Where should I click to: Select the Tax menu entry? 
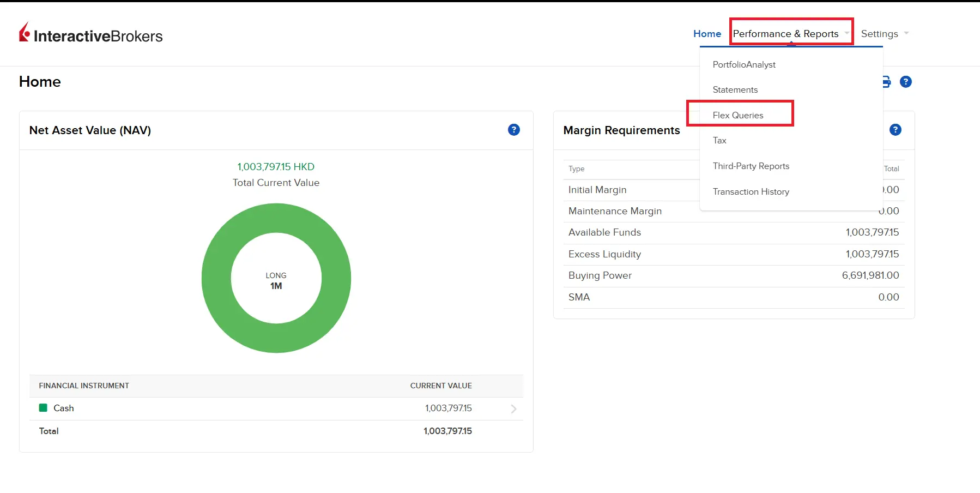719,140
